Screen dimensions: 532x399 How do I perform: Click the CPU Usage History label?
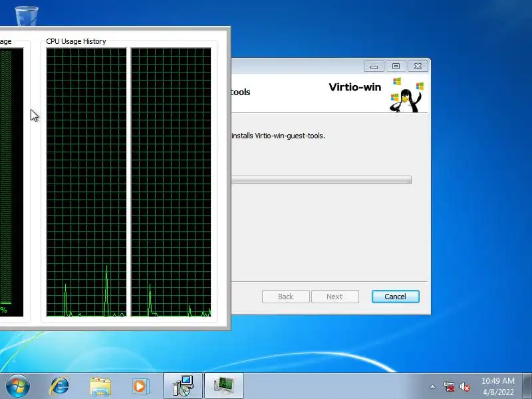pyautogui.click(x=76, y=41)
